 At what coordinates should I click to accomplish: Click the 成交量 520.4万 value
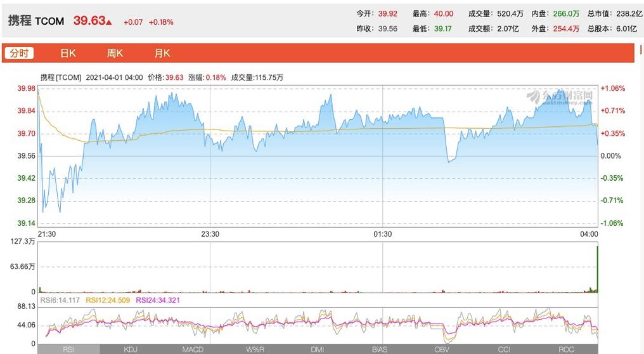pos(510,13)
